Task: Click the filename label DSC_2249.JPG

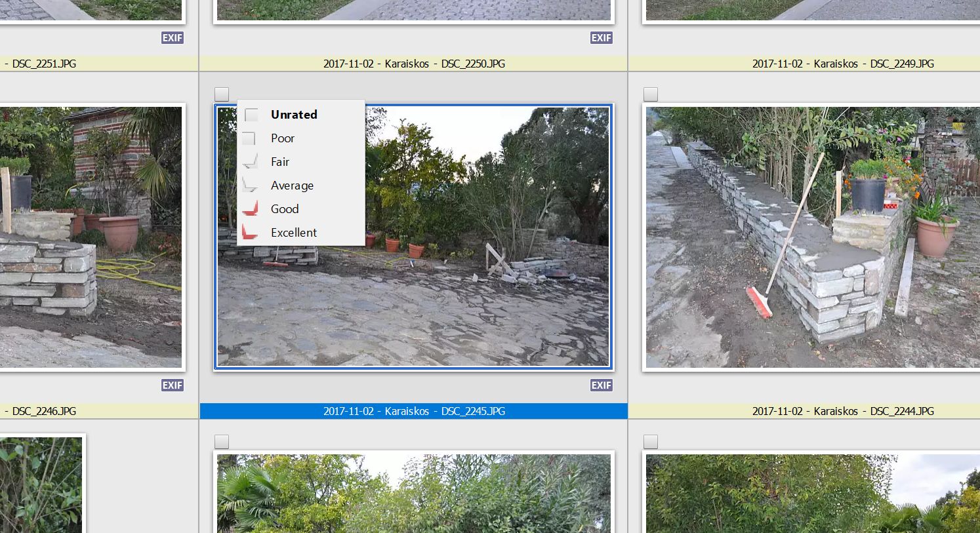Action: coord(843,64)
